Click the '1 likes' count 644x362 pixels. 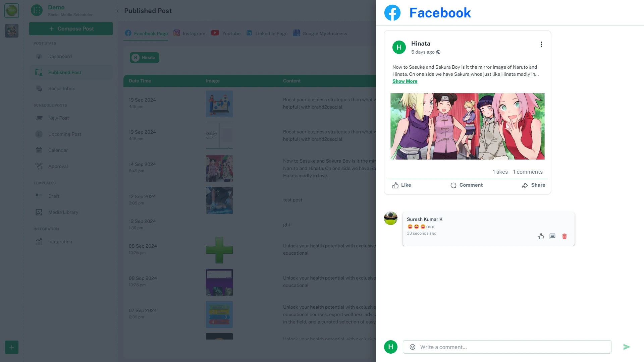[x=500, y=172]
